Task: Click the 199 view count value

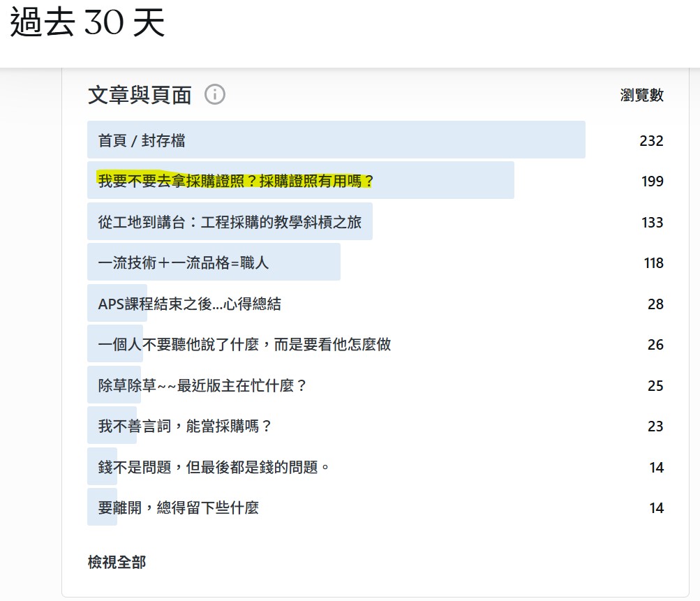Action: coord(652,181)
